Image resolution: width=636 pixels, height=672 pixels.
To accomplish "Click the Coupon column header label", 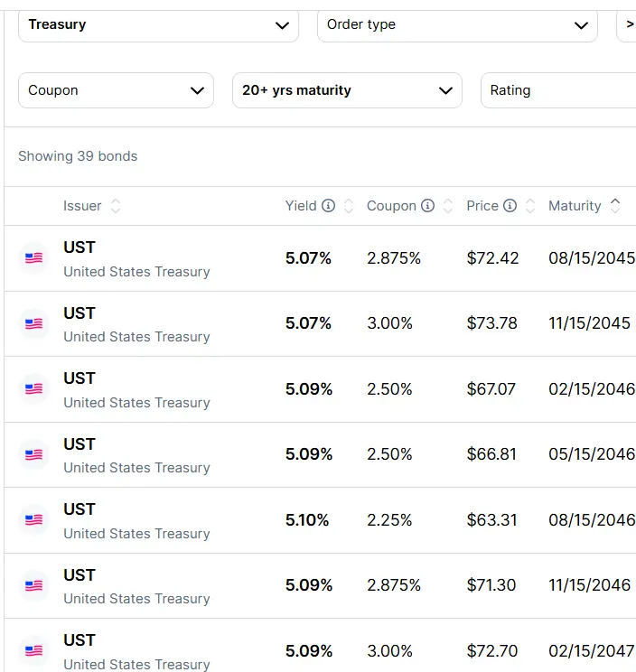I will [x=391, y=206].
